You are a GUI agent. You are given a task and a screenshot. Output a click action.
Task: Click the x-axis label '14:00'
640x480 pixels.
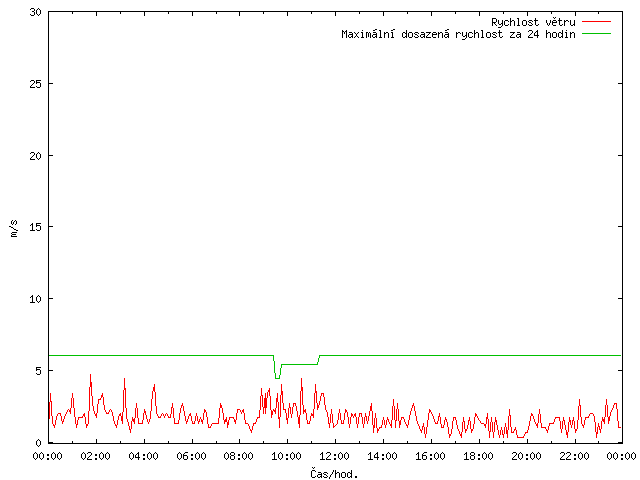pos(383,456)
